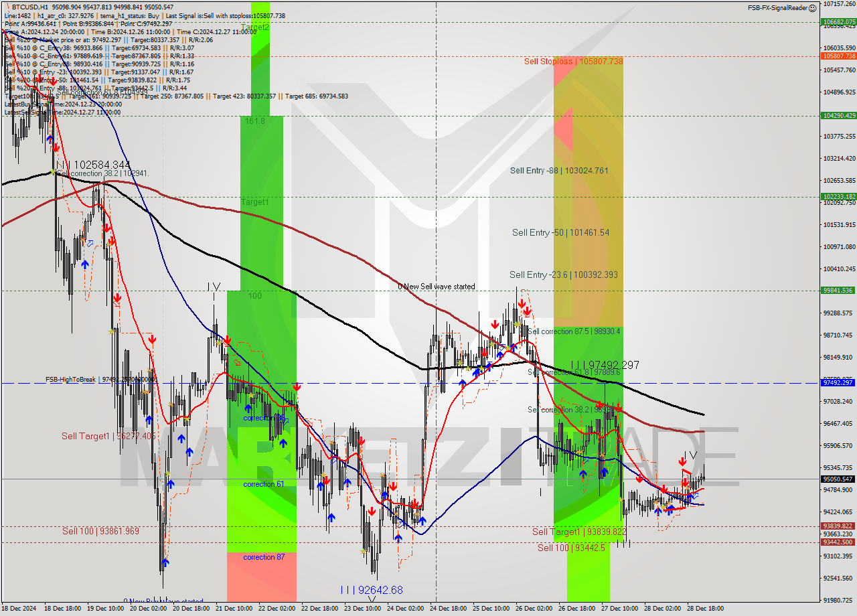The width and height of the screenshot is (857, 616).
Task: Select the Target2 label on the green bar
Action: coord(255,27)
